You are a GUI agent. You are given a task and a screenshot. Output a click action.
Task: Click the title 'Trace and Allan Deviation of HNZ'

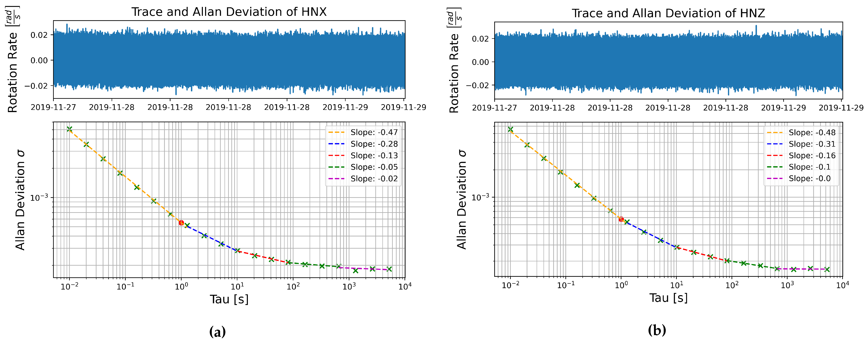668,13
